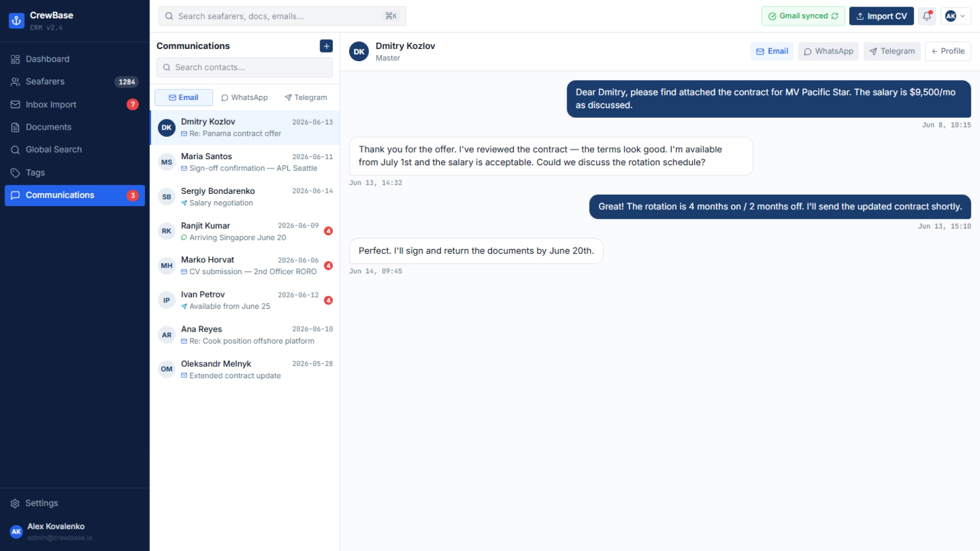Image resolution: width=980 pixels, height=551 pixels.
Task: Click the ⌘K shortcut hint
Action: pos(391,16)
